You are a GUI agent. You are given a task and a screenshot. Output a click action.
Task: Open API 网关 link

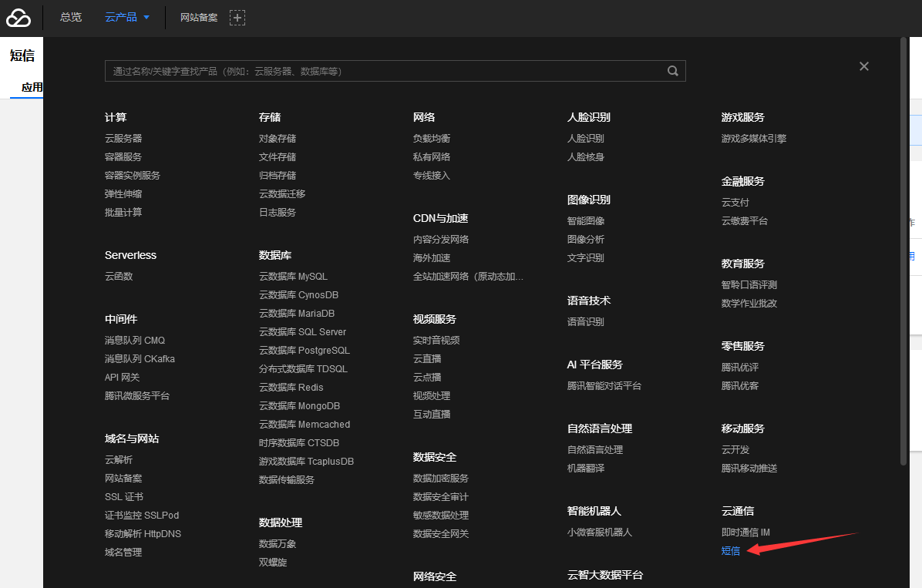pos(123,378)
